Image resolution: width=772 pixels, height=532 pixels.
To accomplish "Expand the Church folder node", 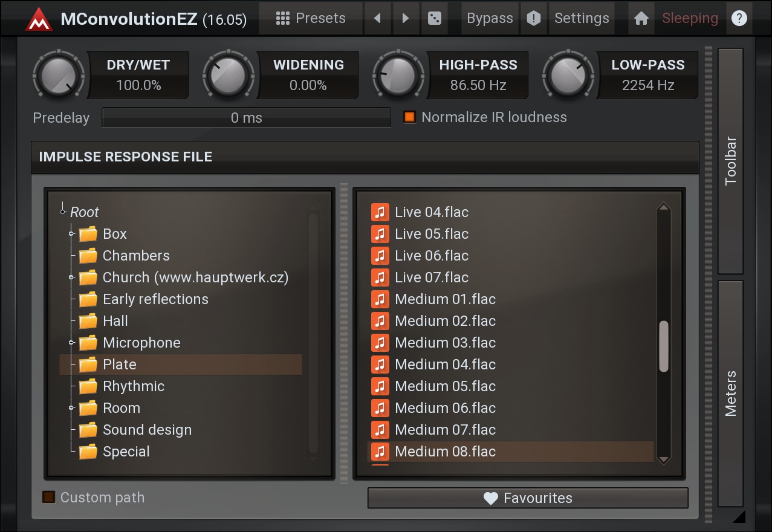I will (72, 277).
